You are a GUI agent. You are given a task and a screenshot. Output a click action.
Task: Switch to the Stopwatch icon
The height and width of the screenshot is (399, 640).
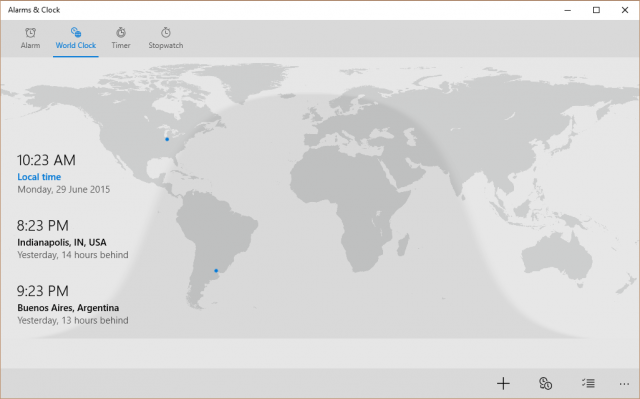pos(165,32)
